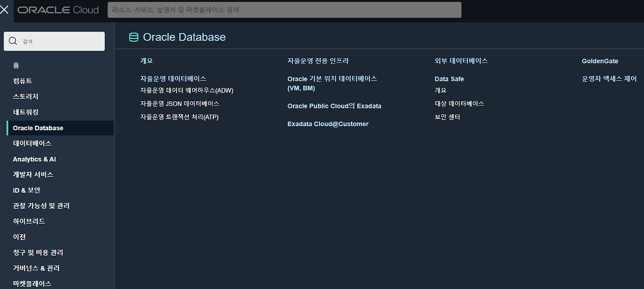Close the navigation menu with the X icon
The height and width of the screenshot is (289, 644).
[x=5, y=10]
